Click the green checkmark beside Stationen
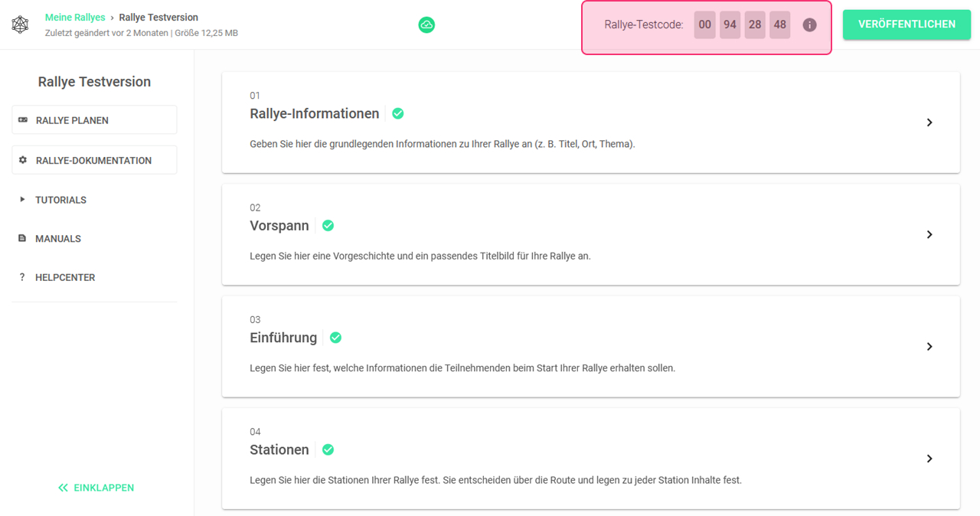Image resolution: width=980 pixels, height=516 pixels. tap(328, 449)
